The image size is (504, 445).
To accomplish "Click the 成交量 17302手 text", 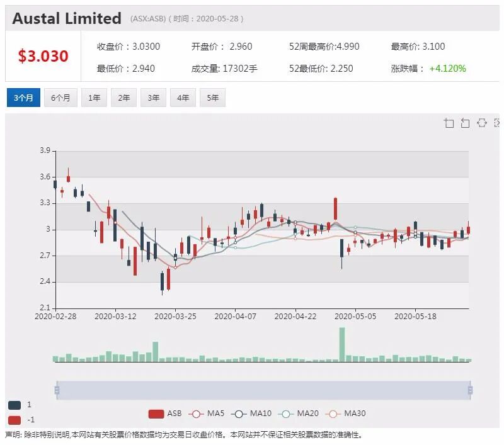I will tap(224, 69).
